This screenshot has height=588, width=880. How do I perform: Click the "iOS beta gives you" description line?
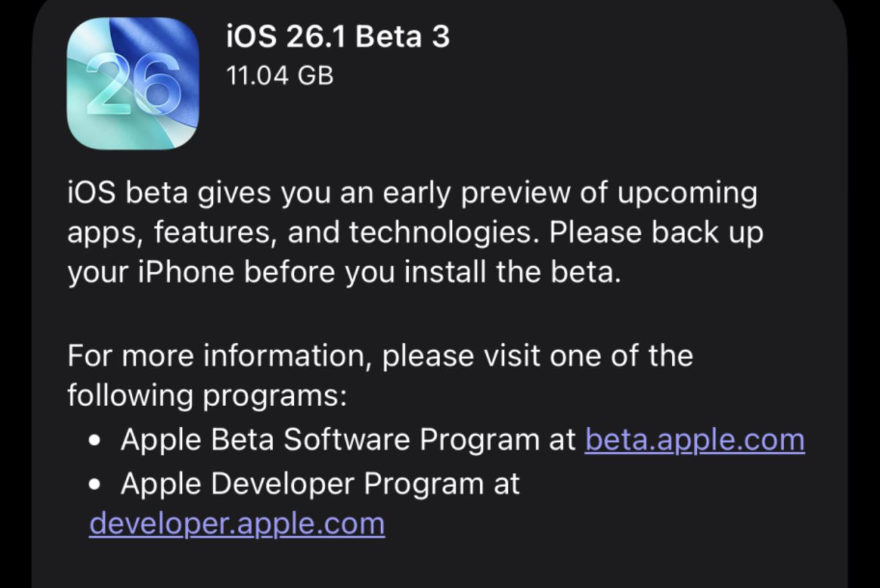pos(411,193)
